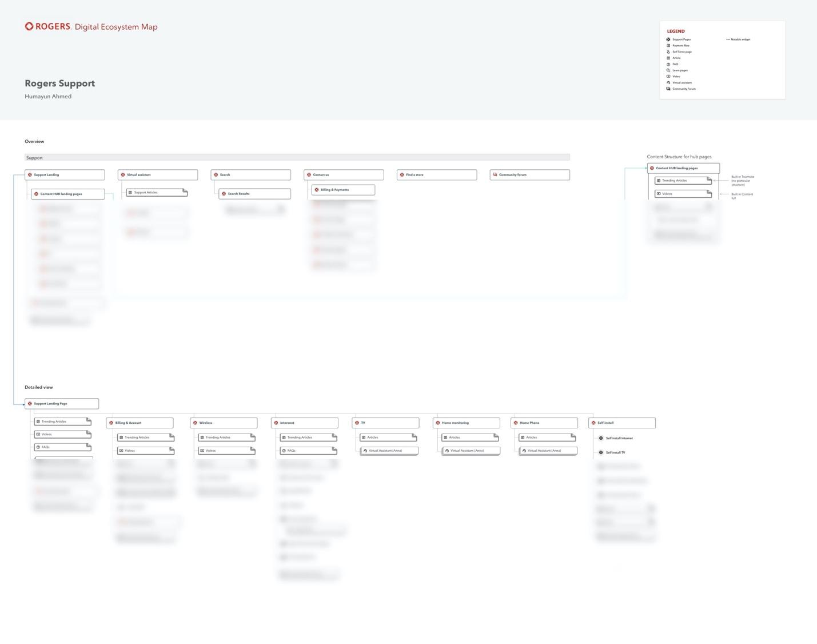Select Videos under Content HUB landing pages
This screenshot has height=644, width=817.
683,194
